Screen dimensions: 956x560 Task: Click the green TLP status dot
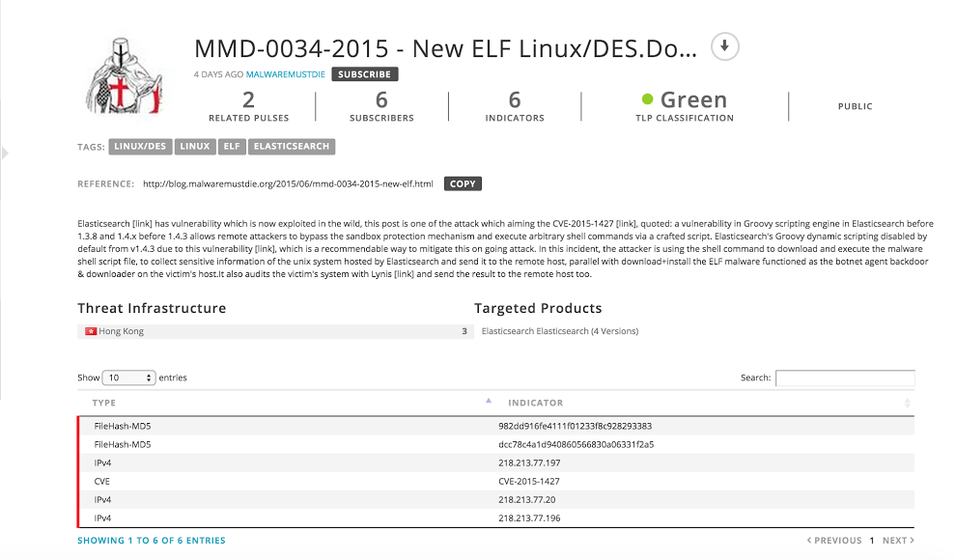click(648, 98)
